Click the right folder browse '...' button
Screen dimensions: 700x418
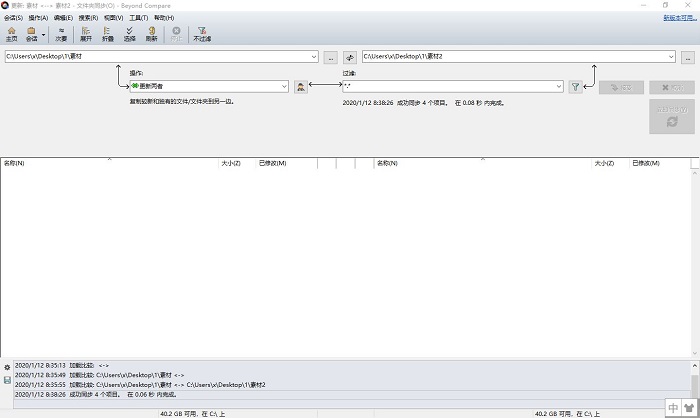[688, 57]
